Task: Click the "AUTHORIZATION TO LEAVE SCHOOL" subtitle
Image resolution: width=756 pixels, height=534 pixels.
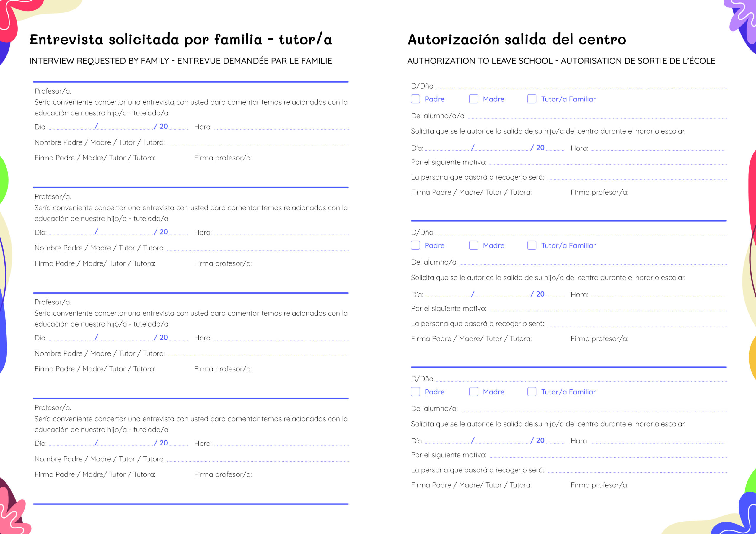Action: click(x=480, y=61)
